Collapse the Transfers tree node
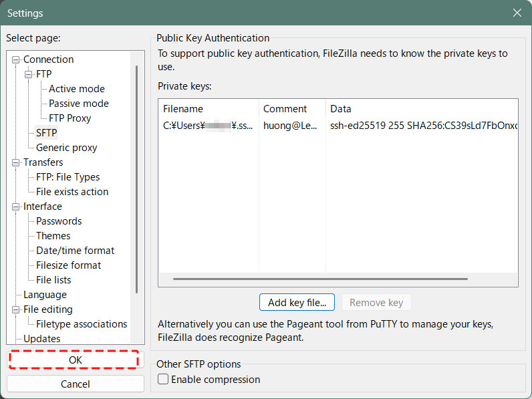This screenshot has height=399, width=532. coord(17,162)
